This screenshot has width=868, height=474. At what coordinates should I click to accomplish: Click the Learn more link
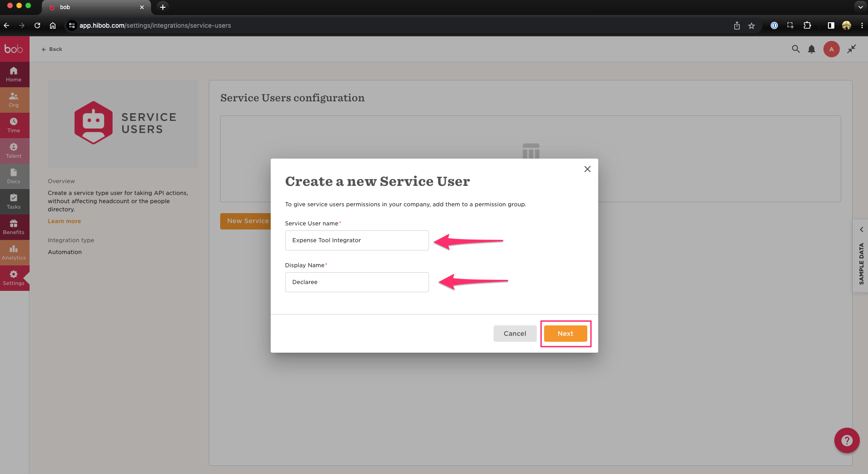(64, 221)
